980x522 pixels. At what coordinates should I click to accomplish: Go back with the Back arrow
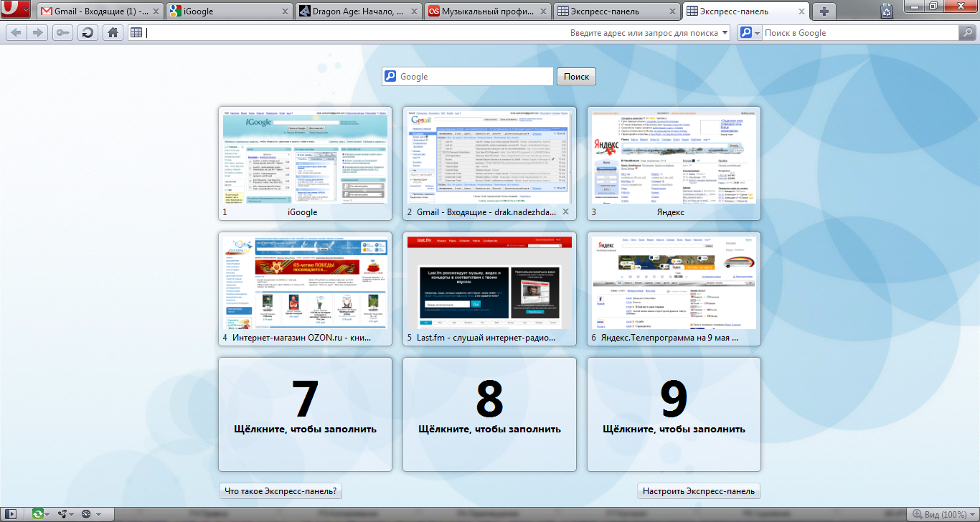pyautogui.click(x=17, y=33)
